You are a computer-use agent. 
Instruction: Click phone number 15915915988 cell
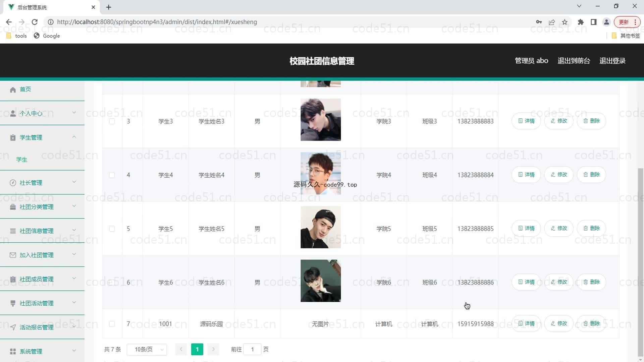[475, 324]
